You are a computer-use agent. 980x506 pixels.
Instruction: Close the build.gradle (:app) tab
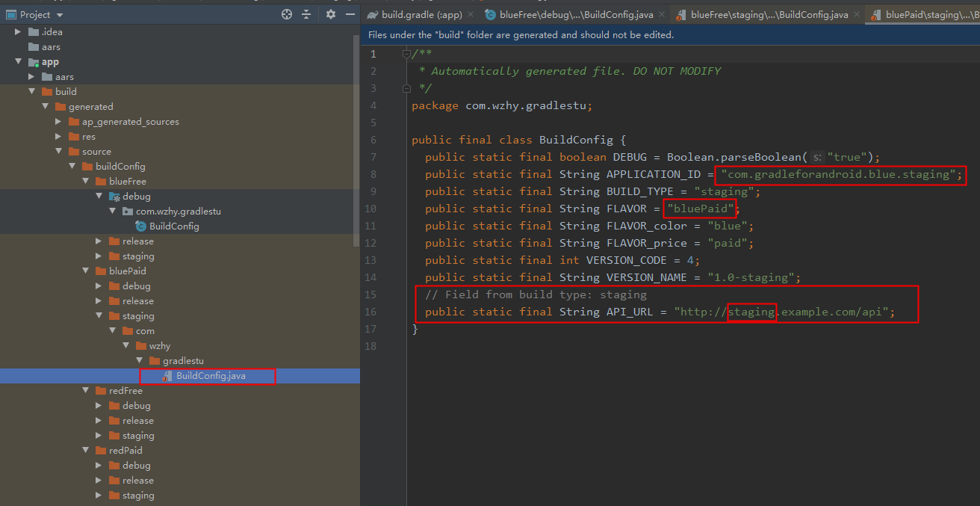[471, 14]
